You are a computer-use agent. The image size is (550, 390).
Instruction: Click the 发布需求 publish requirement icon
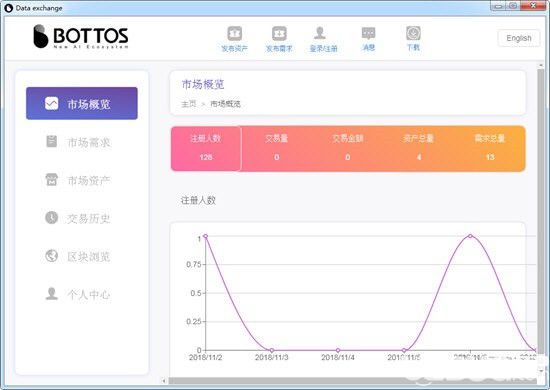pos(279,34)
